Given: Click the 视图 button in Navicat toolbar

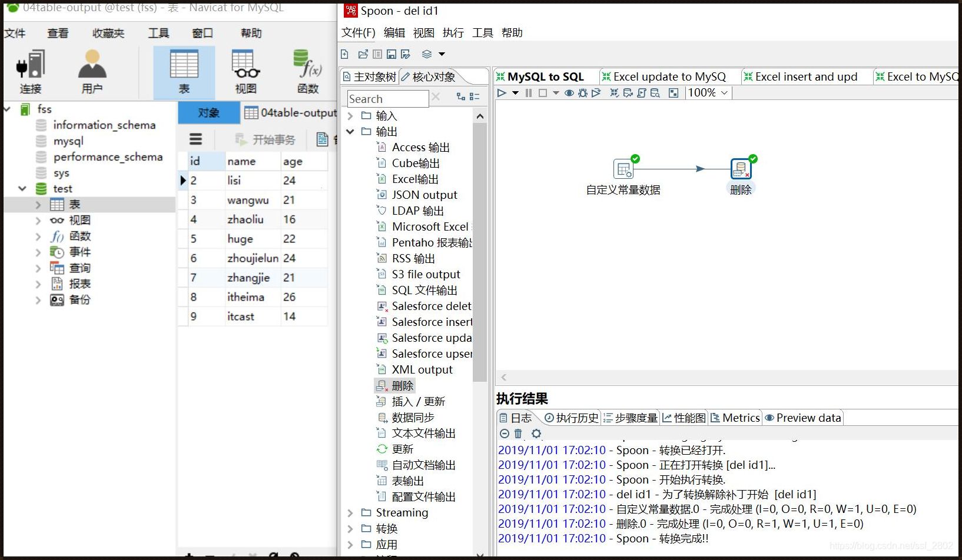Looking at the screenshot, I should (246, 72).
